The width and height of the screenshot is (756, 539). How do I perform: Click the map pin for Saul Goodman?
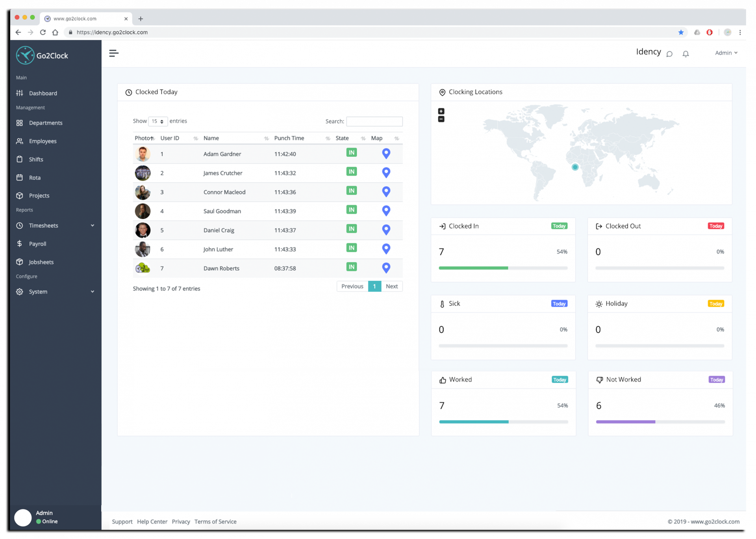[386, 211]
